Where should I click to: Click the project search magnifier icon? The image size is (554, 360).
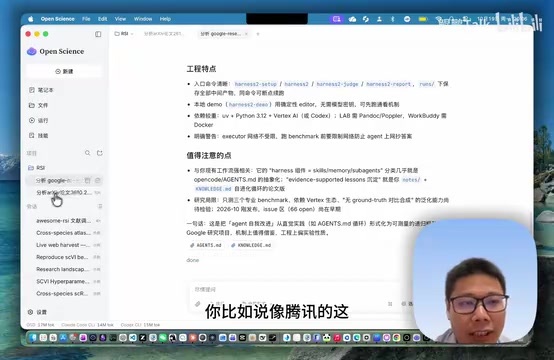click(88, 153)
